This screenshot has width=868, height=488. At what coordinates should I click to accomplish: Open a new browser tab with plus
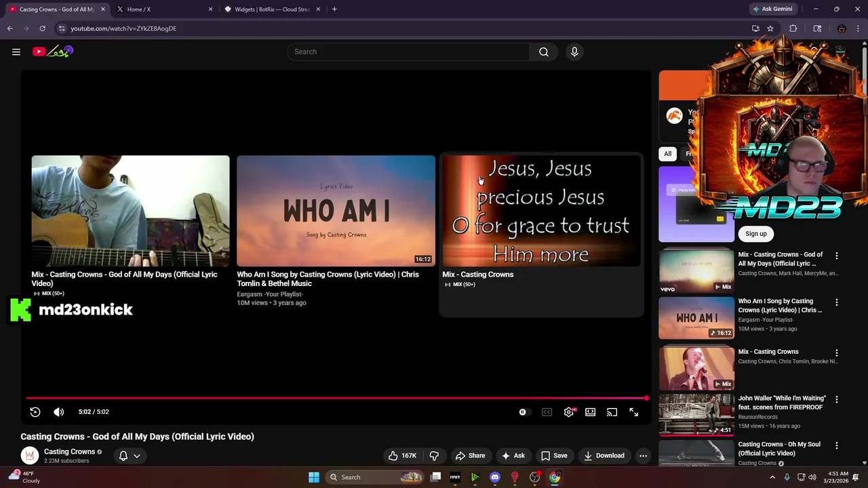[334, 9]
